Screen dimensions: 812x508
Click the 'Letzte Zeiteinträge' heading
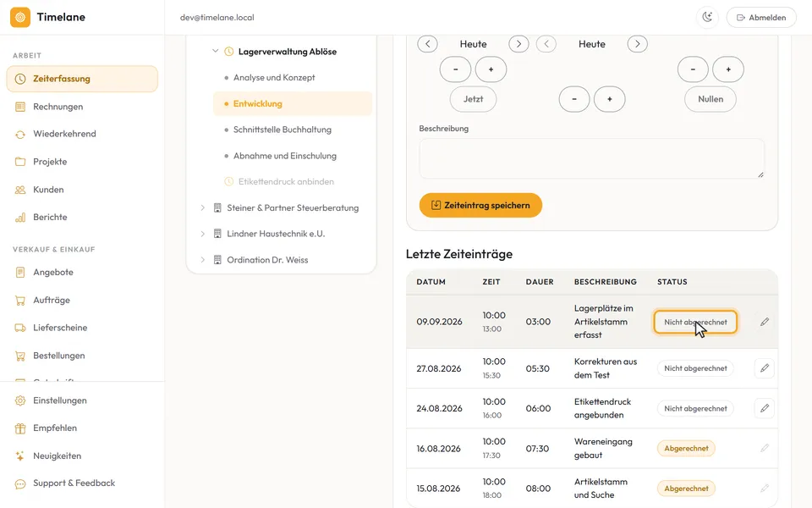[x=458, y=254]
